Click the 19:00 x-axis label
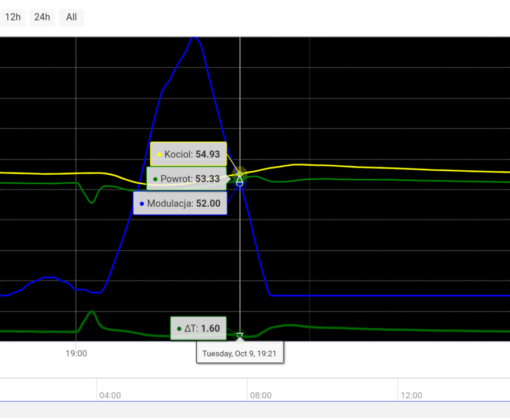Image resolution: width=510 pixels, height=420 pixels. pos(76,353)
